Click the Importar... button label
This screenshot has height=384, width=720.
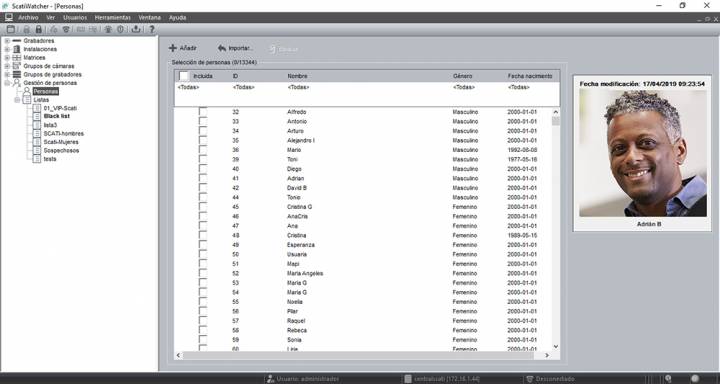tap(241, 48)
